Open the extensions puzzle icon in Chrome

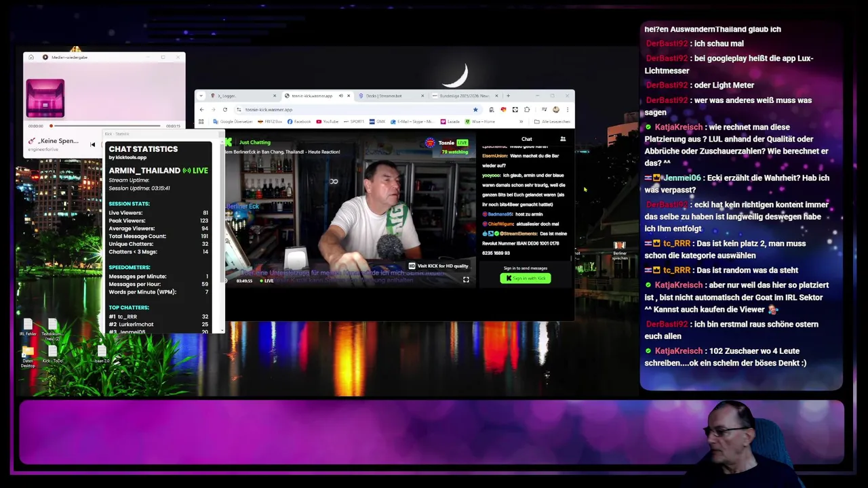(x=527, y=110)
